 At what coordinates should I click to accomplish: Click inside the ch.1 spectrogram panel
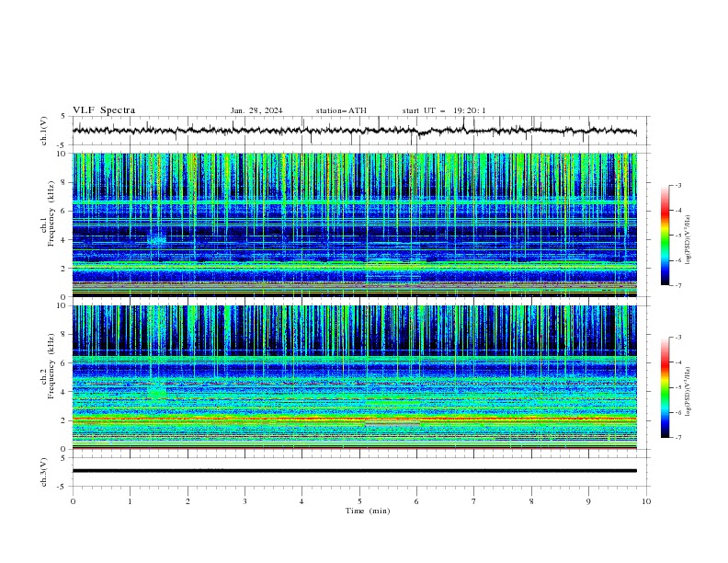(x=354, y=224)
